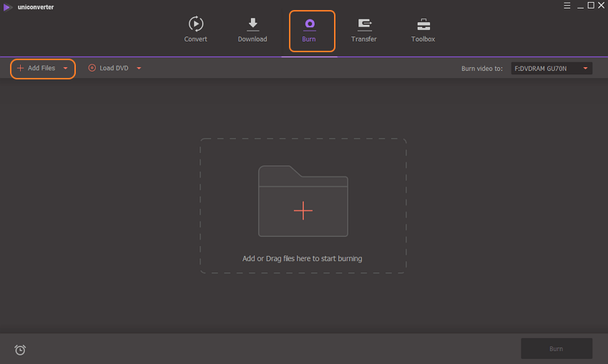Click the 'Burn video to:' label
Image resolution: width=608 pixels, height=364 pixels.
(481, 69)
